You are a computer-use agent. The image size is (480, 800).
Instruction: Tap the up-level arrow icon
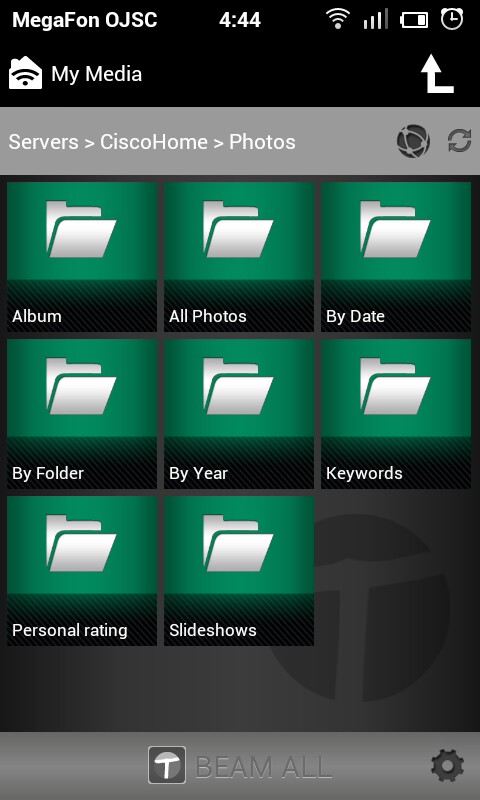[437, 74]
